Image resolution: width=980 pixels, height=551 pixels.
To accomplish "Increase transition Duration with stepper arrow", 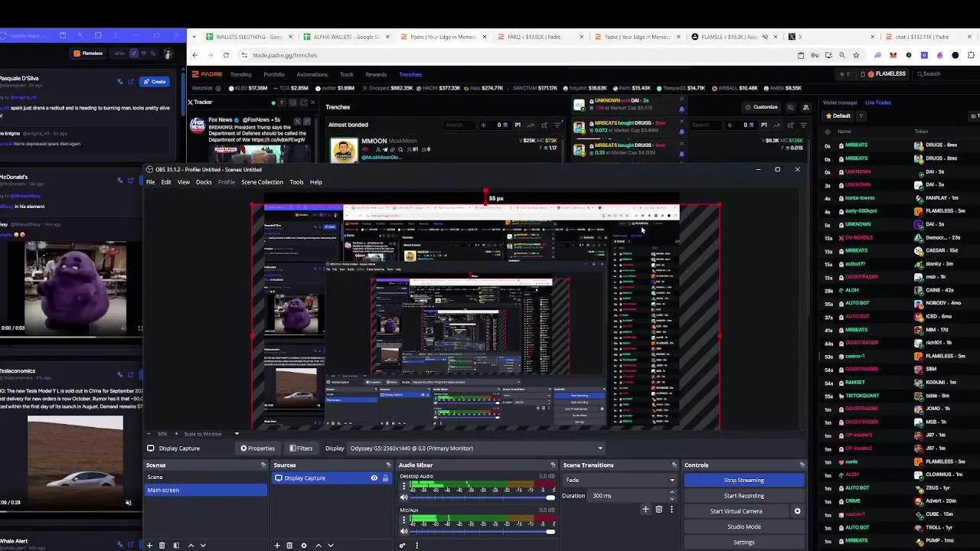I will coord(673,494).
